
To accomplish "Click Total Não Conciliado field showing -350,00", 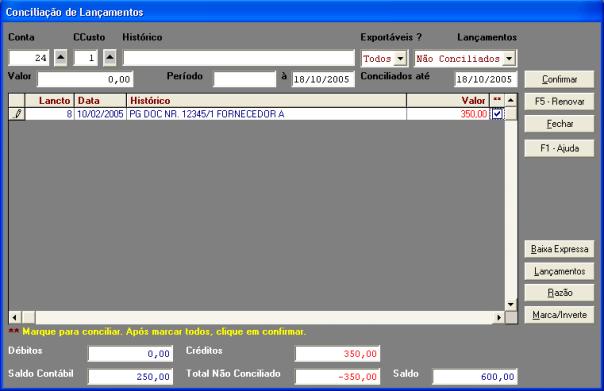I will [x=337, y=376].
